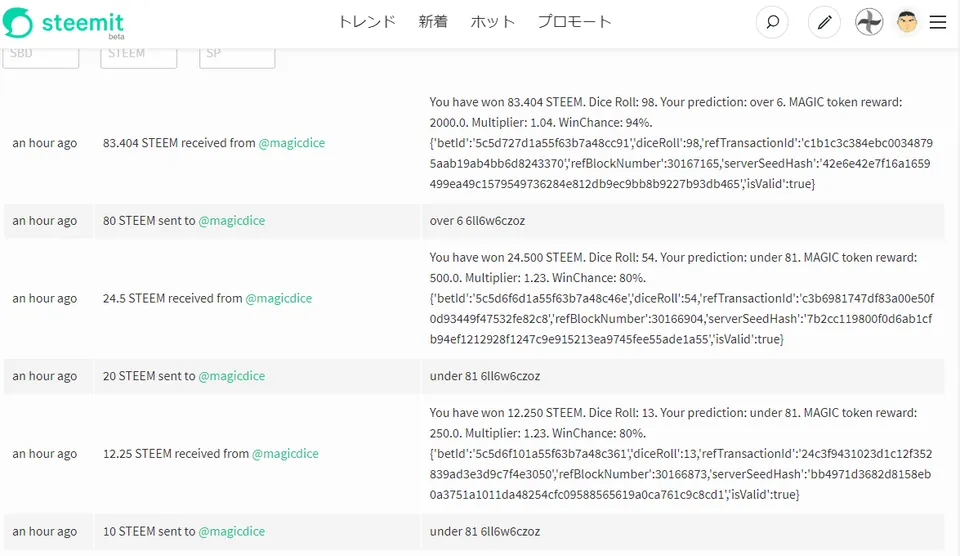Click '20 STEEM sent to' text
The height and width of the screenshot is (556, 960).
click(x=149, y=376)
